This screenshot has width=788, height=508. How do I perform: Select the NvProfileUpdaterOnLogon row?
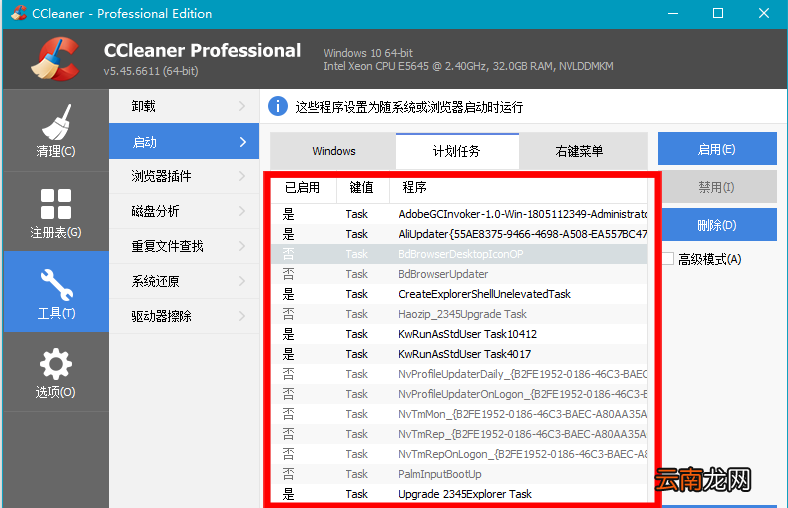tap(459, 394)
